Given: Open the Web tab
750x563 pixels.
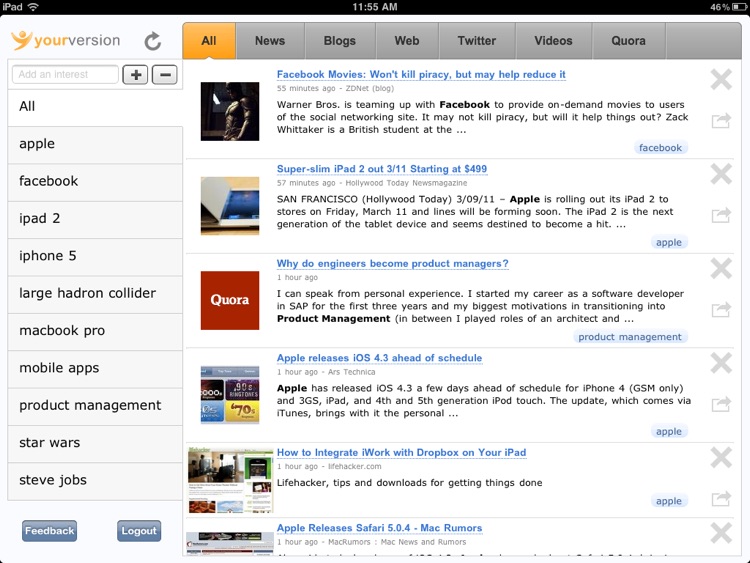Looking at the screenshot, I should tap(407, 41).
